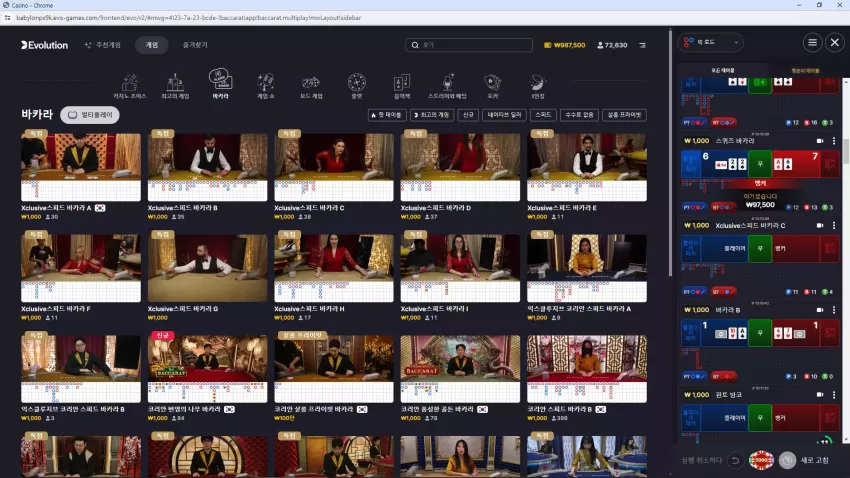Click the undo bet circular arrow icon
Viewport: 850px width, 478px height.
(x=735, y=461)
